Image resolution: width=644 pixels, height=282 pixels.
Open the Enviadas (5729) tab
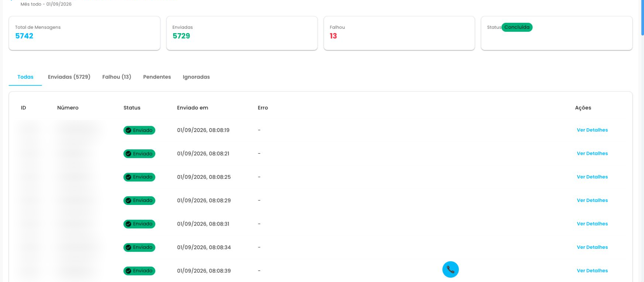69,77
